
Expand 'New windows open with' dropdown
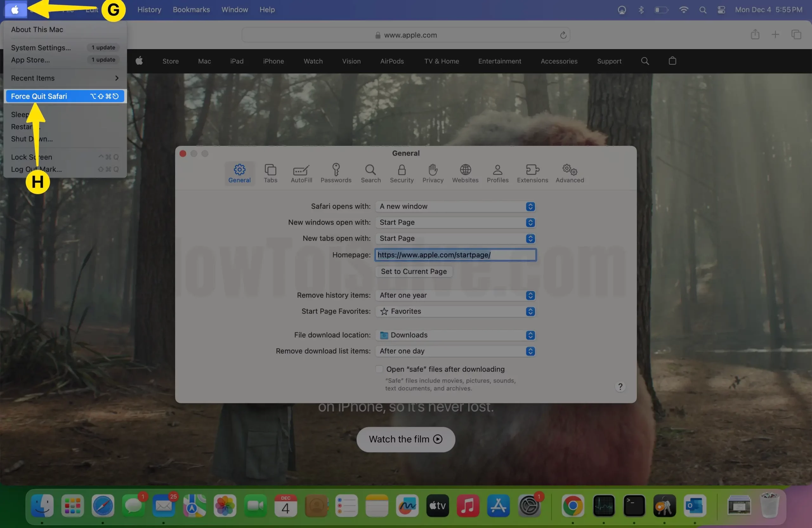point(455,222)
